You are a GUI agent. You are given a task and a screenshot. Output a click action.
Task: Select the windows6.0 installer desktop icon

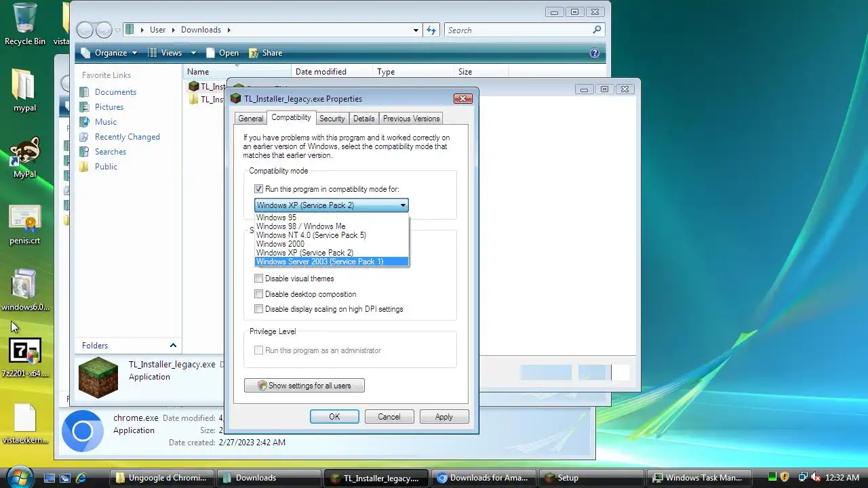[25, 291]
